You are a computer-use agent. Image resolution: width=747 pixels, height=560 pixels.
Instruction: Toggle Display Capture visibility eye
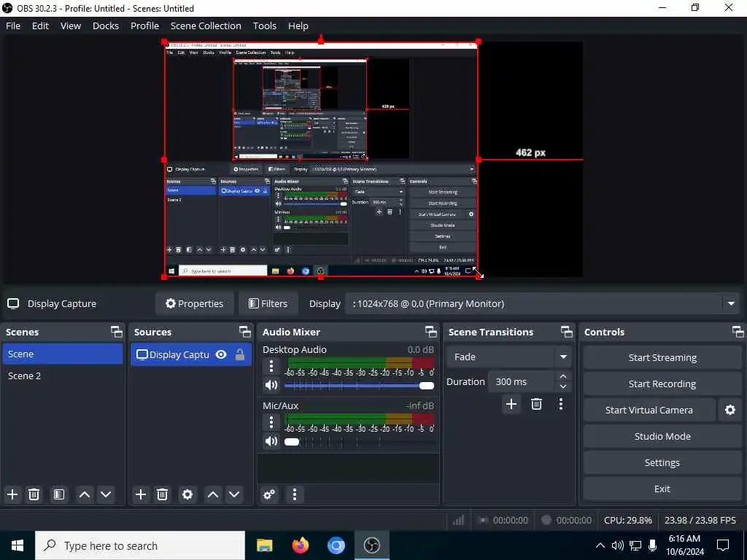click(x=221, y=354)
